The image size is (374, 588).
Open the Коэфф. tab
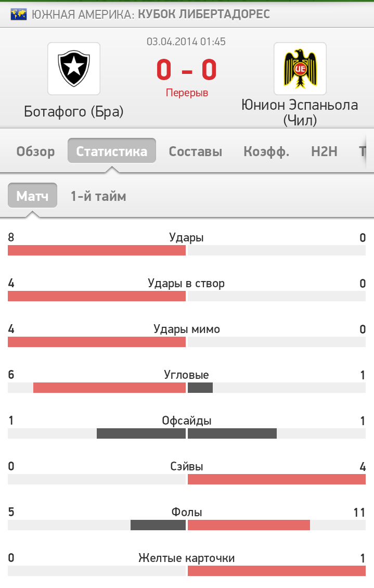(x=266, y=151)
